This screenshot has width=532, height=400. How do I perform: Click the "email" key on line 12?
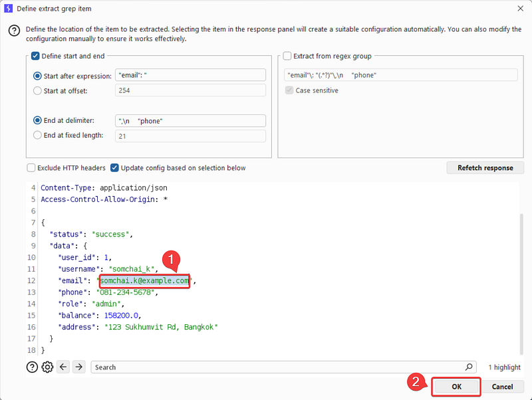click(x=72, y=280)
